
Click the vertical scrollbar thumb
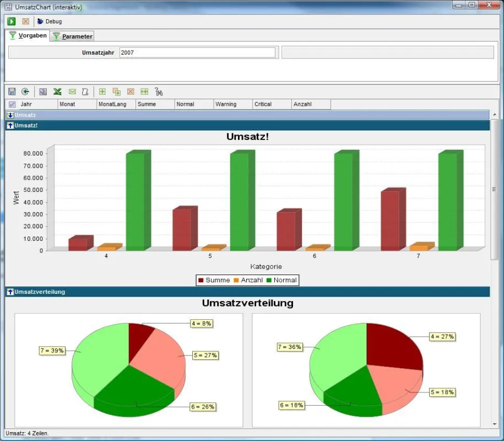(494, 189)
